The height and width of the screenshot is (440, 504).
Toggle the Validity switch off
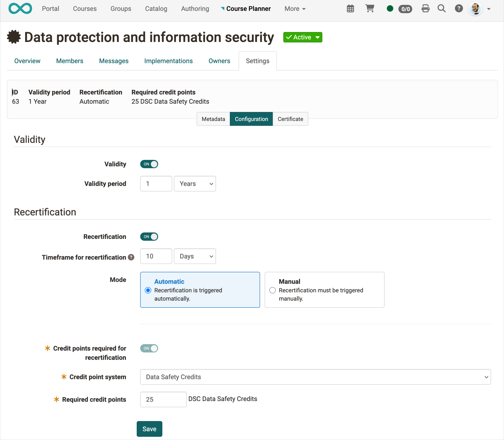click(x=149, y=164)
